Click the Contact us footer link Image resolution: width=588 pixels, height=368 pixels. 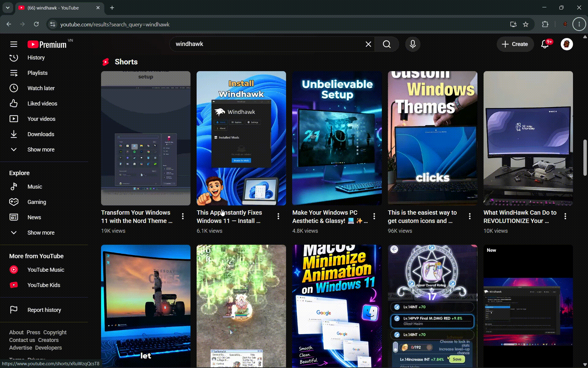click(22, 340)
